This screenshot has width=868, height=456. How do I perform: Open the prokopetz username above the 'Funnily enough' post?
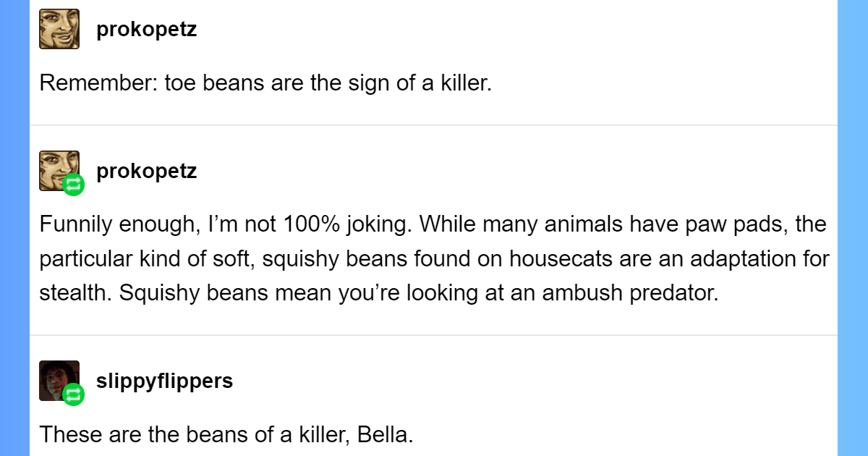pyautogui.click(x=146, y=172)
